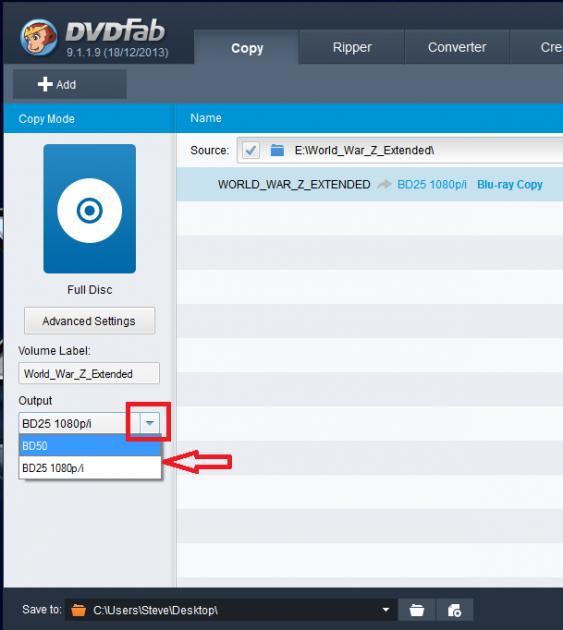563x630 pixels.
Task: Click the ISO image output icon button
Action: [454, 610]
